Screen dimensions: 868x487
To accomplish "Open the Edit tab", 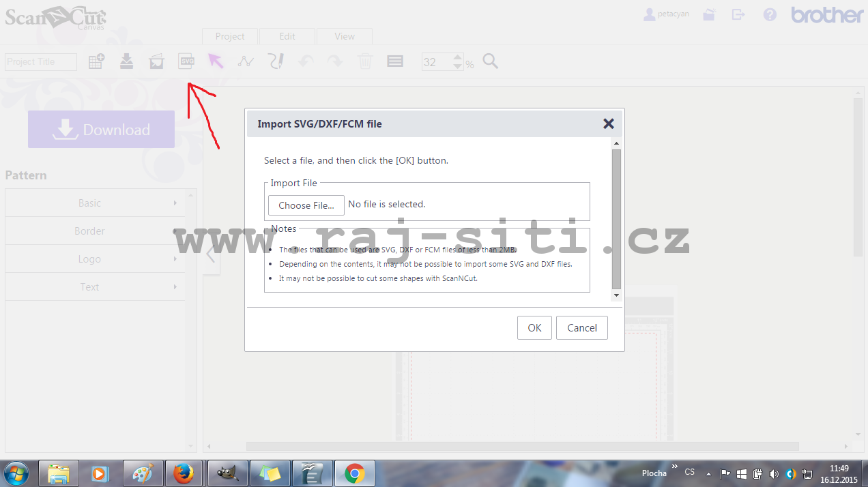I will pyautogui.click(x=287, y=37).
